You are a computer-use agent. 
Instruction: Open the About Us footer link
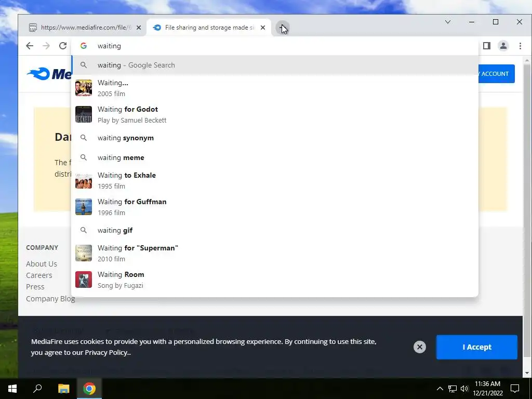[x=42, y=264]
